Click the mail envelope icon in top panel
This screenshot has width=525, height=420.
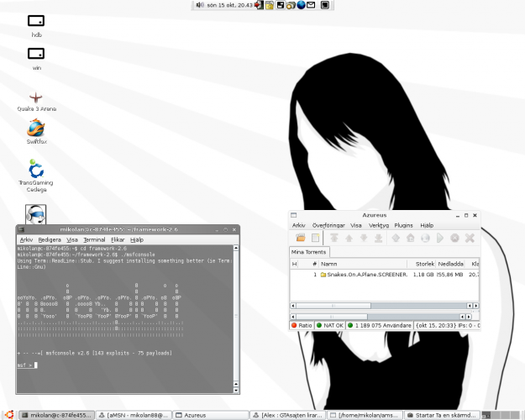tap(312, 5)
